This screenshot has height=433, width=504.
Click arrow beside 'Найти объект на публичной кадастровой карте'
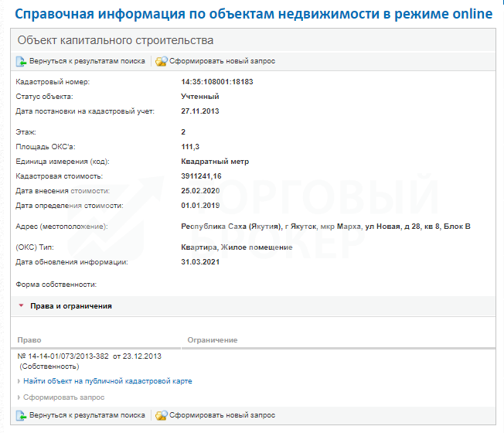tap(19, 381)
